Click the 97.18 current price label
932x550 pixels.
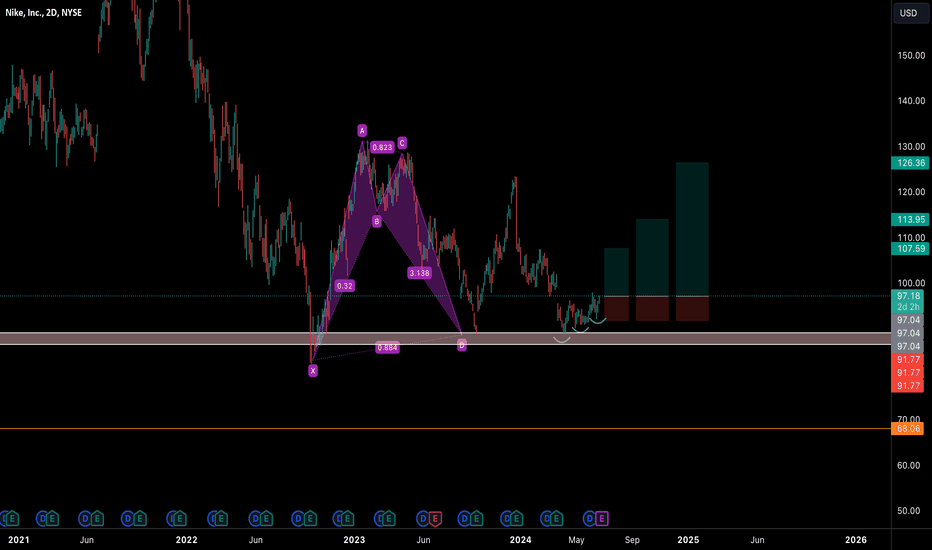click(908, 296)
